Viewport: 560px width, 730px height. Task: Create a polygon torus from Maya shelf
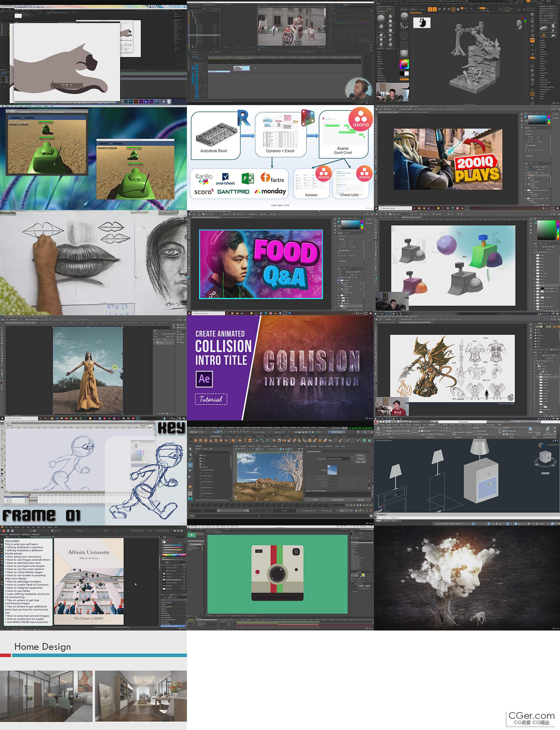pyautogui.click(x=216, y=440)
